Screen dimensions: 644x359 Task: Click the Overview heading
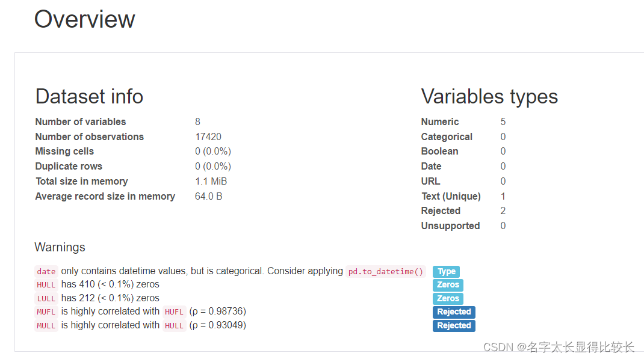[x=85, y=19]
